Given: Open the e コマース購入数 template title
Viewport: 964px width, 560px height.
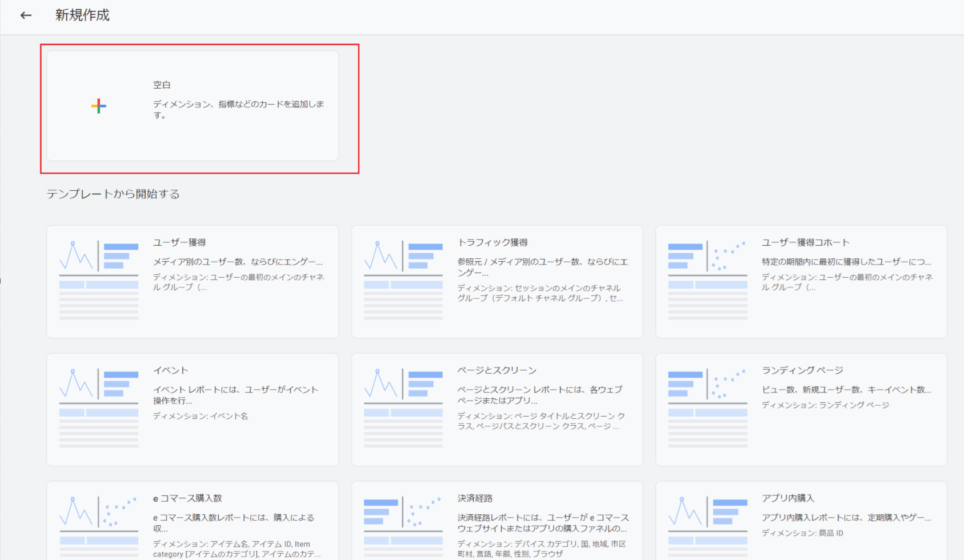Looking at the screenshot, I should [x=187, y=498].
